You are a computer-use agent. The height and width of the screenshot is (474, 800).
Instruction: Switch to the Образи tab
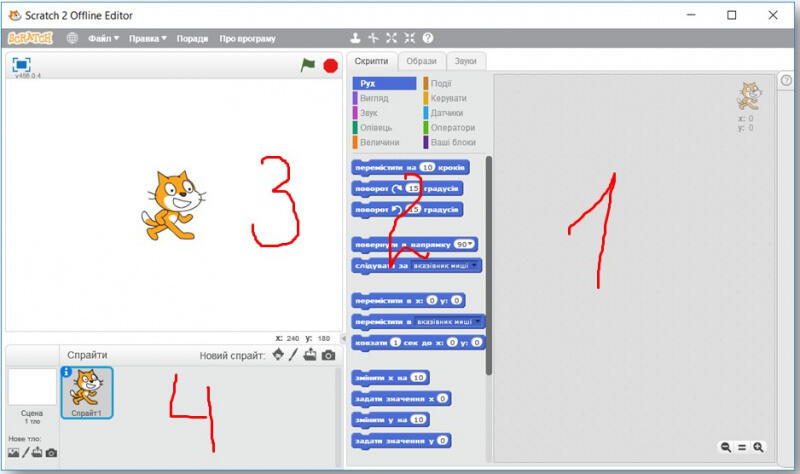[x=421, y=61]
